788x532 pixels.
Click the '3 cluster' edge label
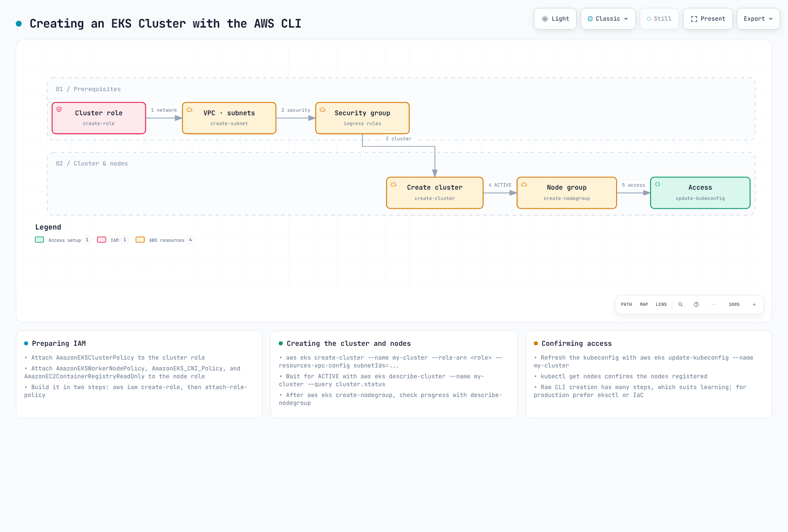[x=398, y=139]
